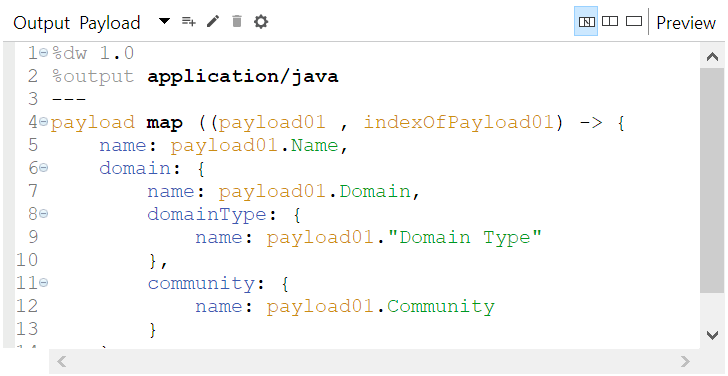Click the Preview button
The image size is (728, 376).
click(x=686, y=23)
